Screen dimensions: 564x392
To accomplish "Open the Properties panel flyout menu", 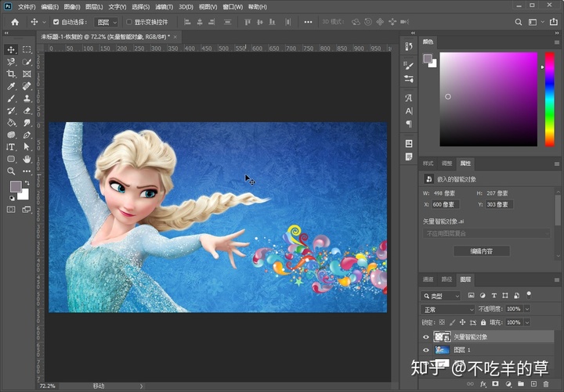I will pos(557,164).
